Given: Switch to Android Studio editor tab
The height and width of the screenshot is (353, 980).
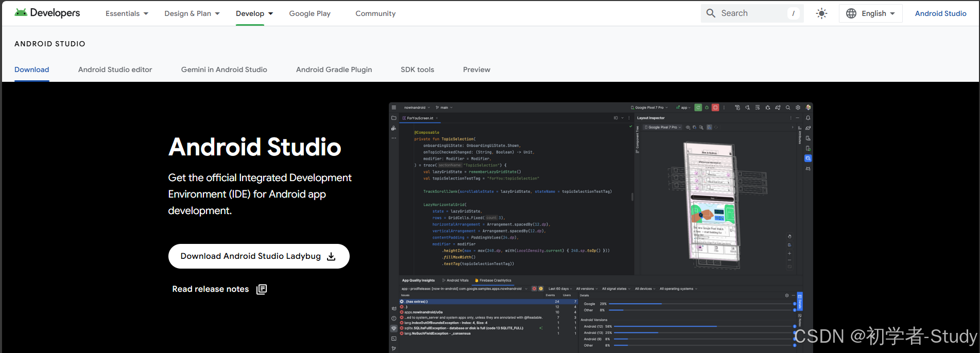Looking at the screenshot, I should click(115, 69).
